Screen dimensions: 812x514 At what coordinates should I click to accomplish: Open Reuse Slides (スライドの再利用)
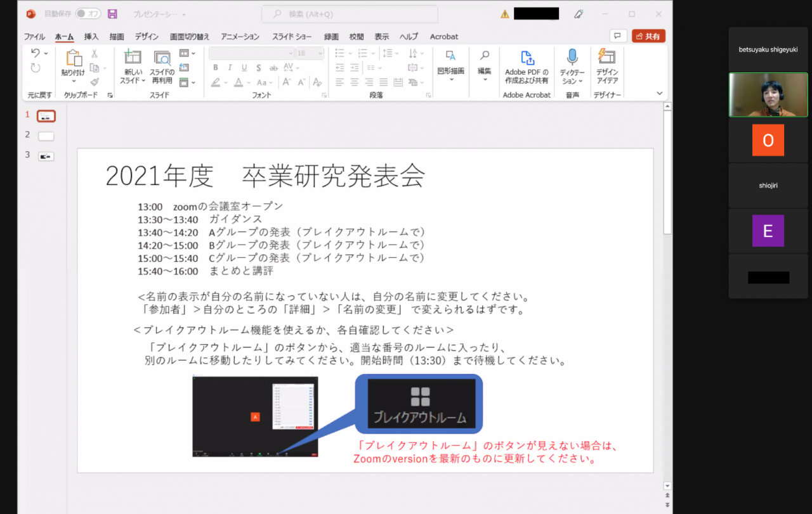pos(162,59)
